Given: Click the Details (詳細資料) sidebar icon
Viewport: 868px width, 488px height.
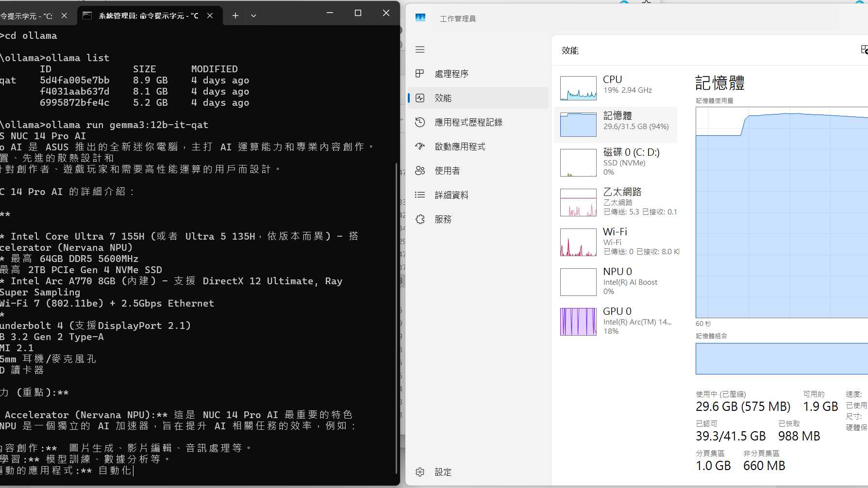Looking at the screenshot, I should (x=420, y=195).
